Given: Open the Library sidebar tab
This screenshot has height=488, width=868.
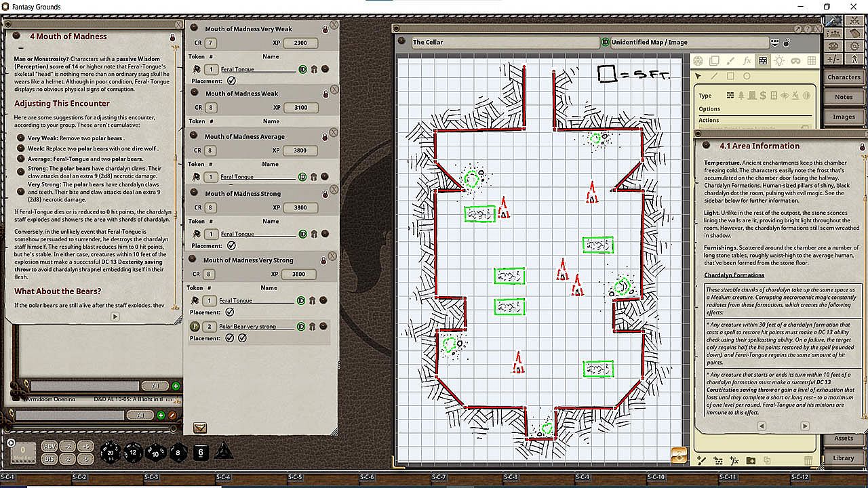Looking at the screenshot, I should (x=844, y=458).
